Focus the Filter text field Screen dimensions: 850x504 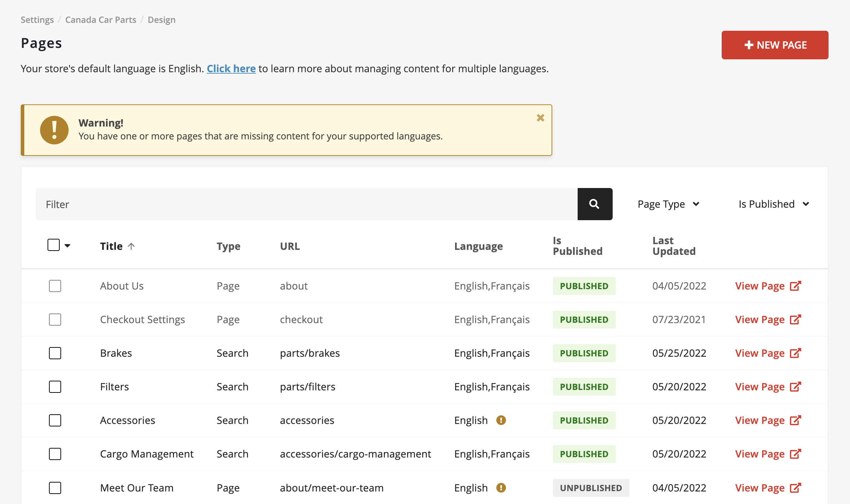(x=307, y=204)
